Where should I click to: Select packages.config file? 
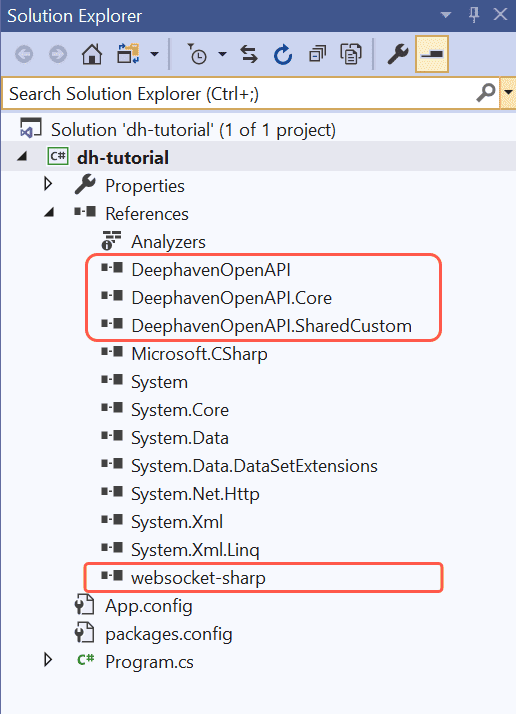click(x=169, y=634)
